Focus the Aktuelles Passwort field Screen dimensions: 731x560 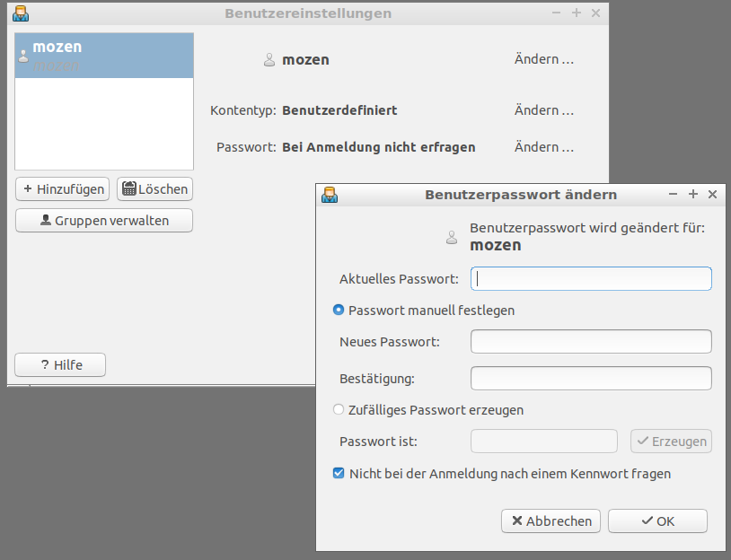(591, 279)
